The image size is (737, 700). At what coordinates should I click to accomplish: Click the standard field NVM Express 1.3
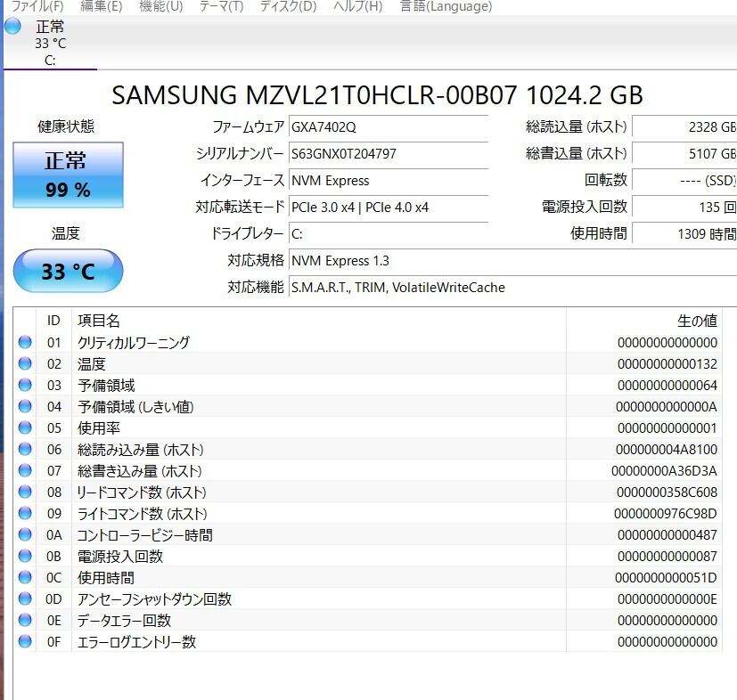[512, 261]
